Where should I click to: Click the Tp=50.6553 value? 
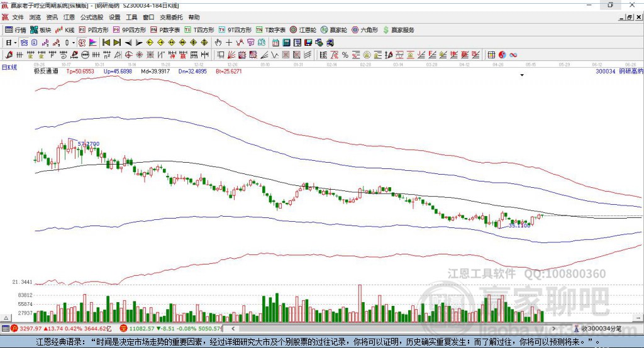point(80,71)
